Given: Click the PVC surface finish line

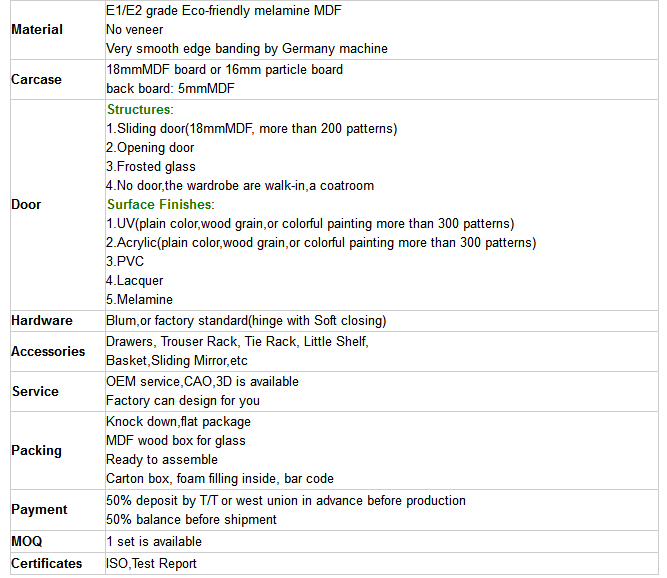Looking at the screenshot, I should click(125, 261).
